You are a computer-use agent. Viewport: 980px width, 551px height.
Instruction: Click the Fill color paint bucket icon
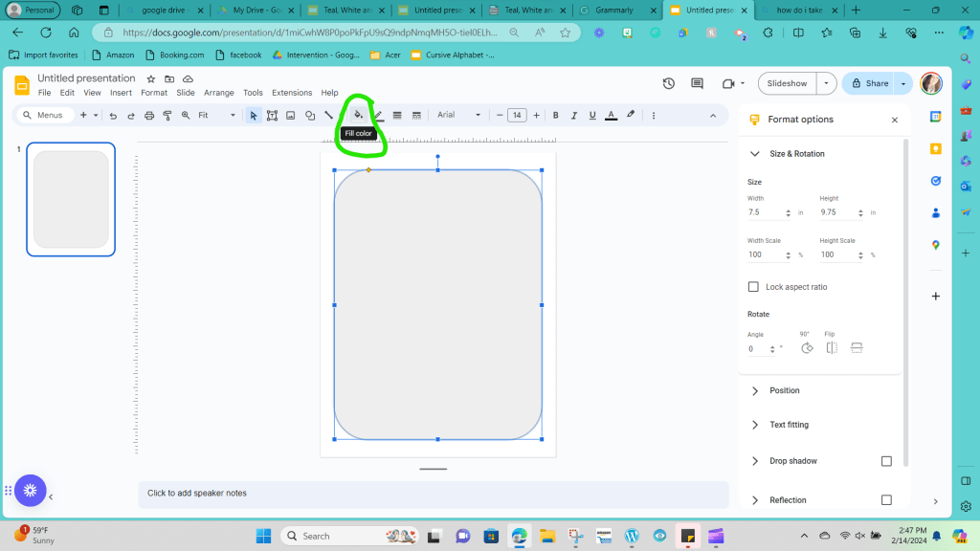tap(359, 115)
